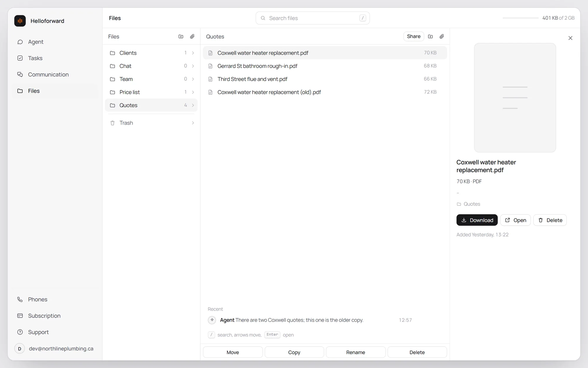This screenshot has width=588, height=368.
Task: Open Communication in sidebar
Action: pyautogui.click(x=55, y=74)
